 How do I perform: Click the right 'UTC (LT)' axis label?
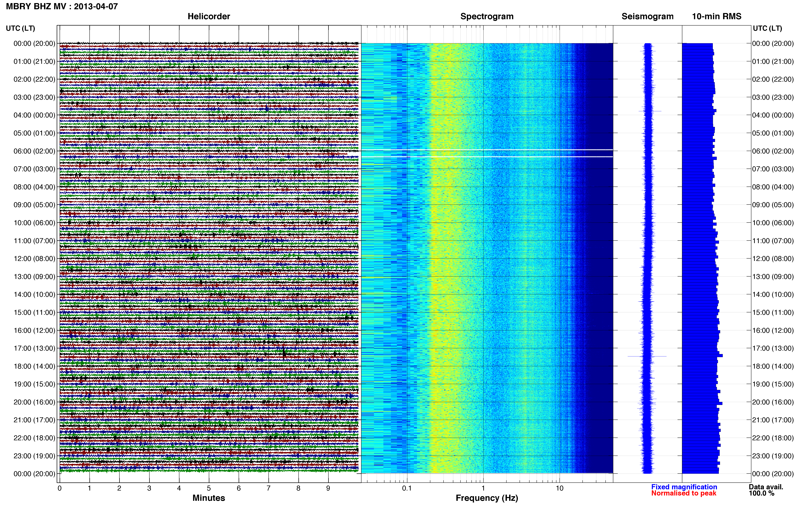point(767,28)
